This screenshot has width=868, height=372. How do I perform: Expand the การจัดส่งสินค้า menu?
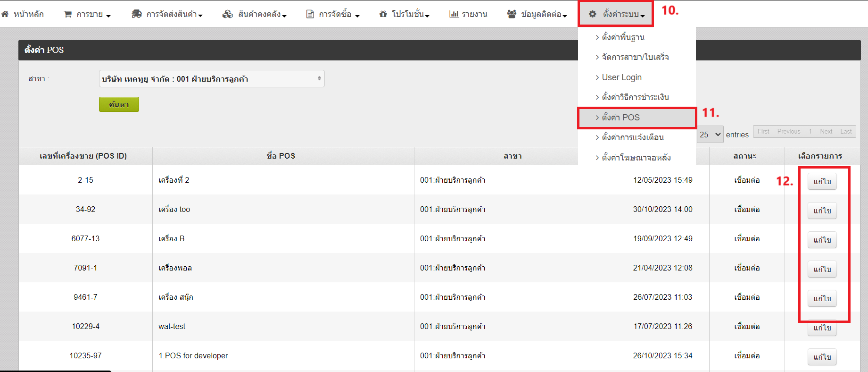167,14
